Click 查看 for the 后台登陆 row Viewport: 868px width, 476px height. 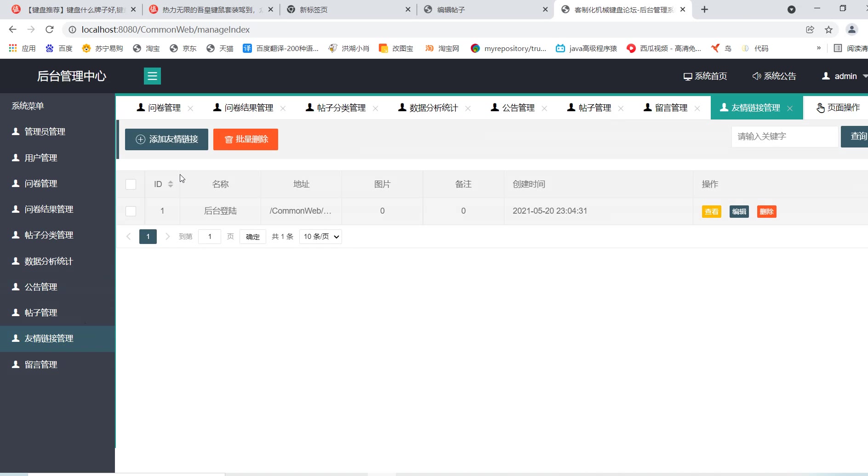712,212
